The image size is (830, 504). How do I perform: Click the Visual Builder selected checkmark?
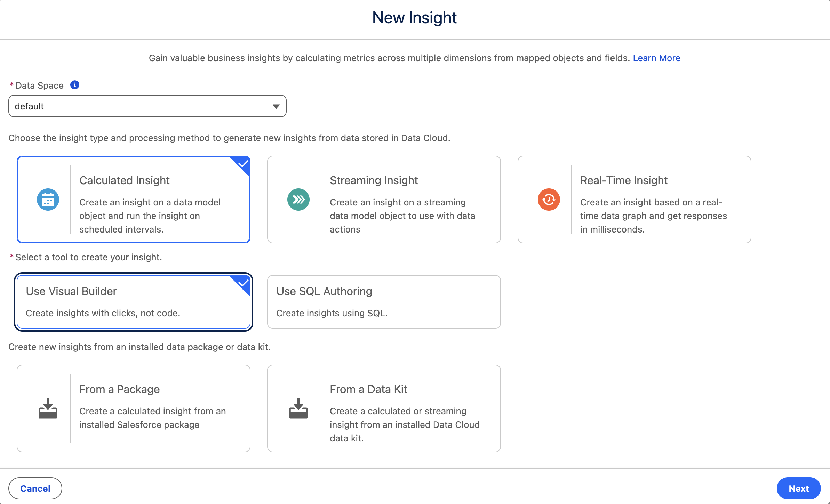tap(244, 282)
